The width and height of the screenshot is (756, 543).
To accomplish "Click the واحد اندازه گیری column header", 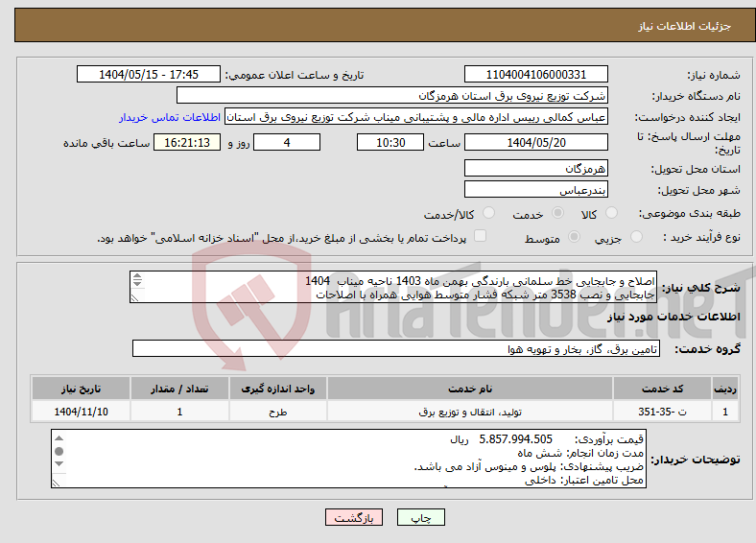I will coord(278,389).
